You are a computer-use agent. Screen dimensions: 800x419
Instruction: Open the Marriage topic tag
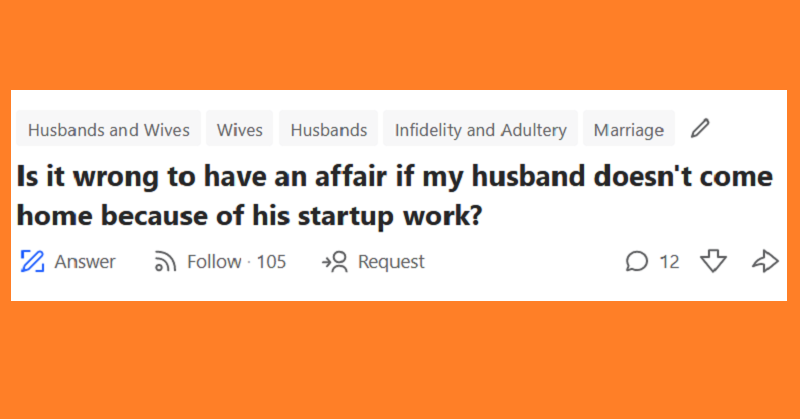[629, 130]
